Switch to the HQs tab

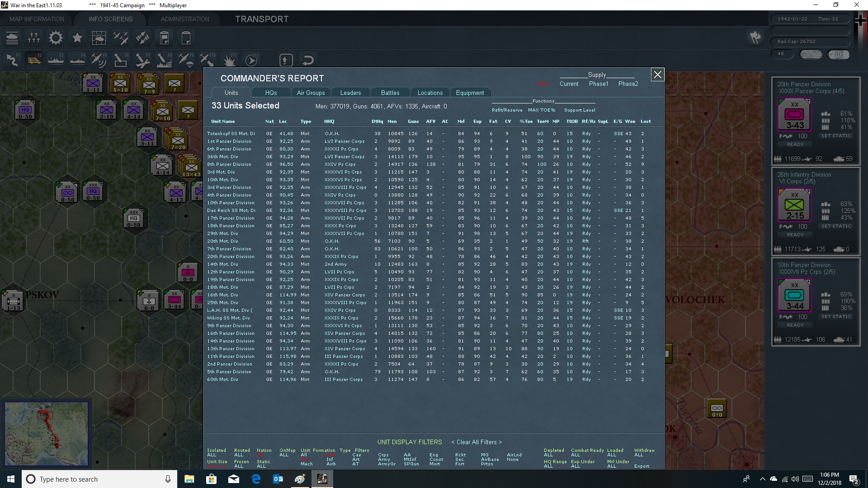click(271, 93)
